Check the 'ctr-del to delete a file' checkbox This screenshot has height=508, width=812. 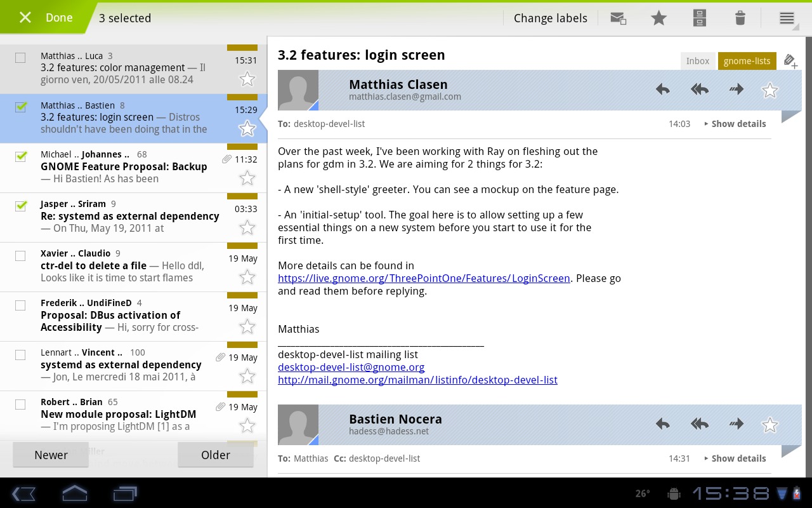click(20, 256)
